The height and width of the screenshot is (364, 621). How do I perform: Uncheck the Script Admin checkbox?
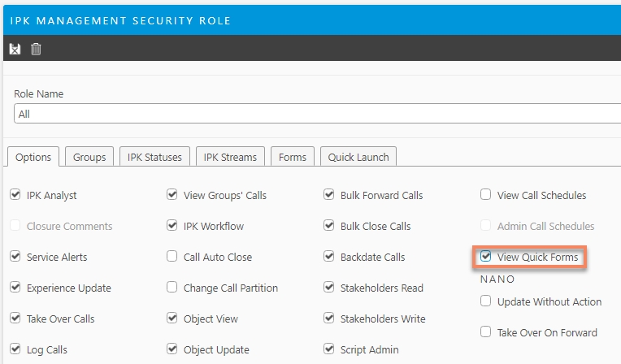(x=329, y=349)
